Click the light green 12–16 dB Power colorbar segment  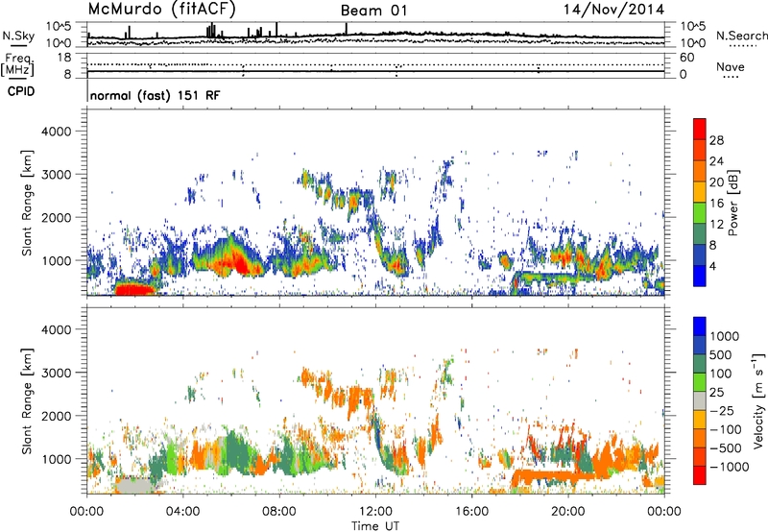coord(700,212)
